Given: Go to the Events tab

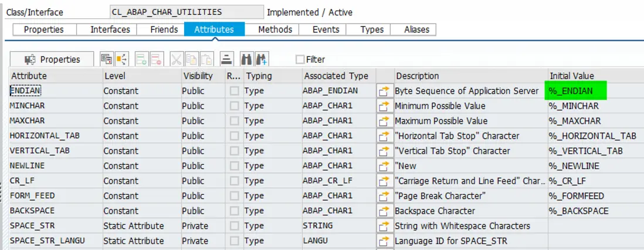Looking at the screenshot, I should (x=326, y=29).
